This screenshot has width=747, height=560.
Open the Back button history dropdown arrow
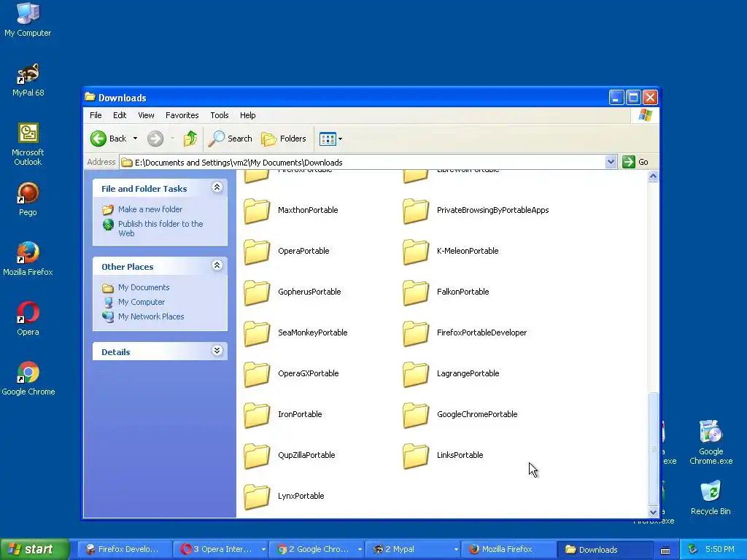(135, 139)
